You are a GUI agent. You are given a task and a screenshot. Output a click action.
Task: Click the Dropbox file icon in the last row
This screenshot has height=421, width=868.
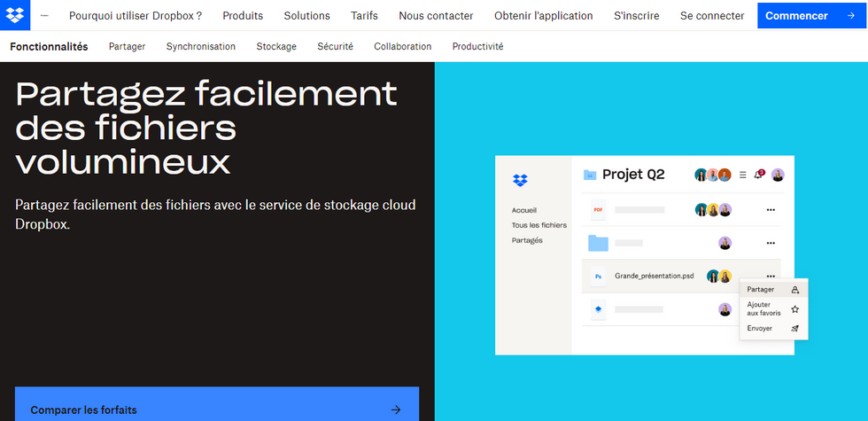pyautogui.click(x=598, y=309)
